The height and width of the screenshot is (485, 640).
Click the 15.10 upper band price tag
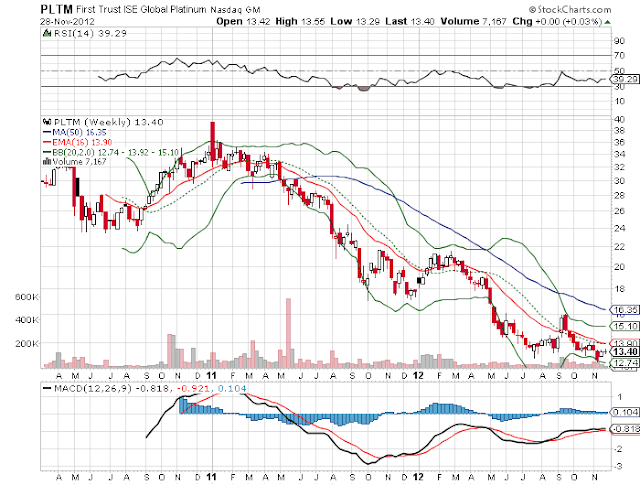pyautogui.click(x=625, y=326)
